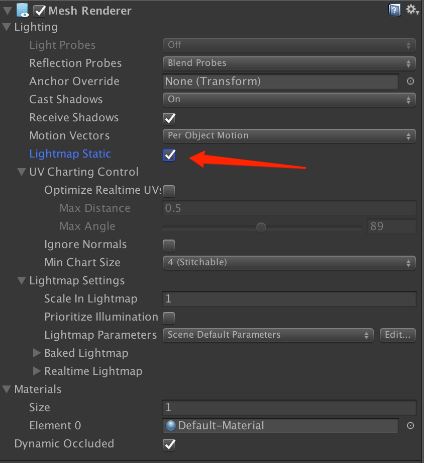Check Prioritize Illumination option

pyautogui.click(x=169, y=317)
